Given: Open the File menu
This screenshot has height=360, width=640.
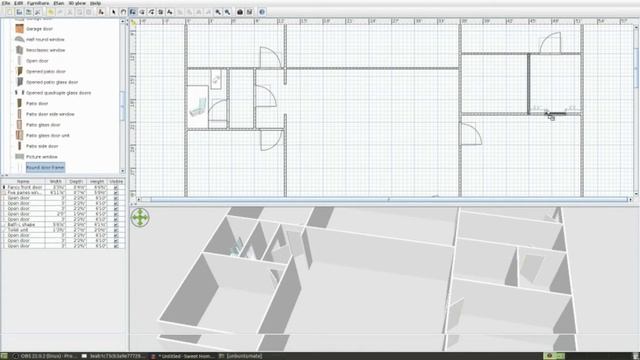Looking at the screenshot, I should 6,3.
